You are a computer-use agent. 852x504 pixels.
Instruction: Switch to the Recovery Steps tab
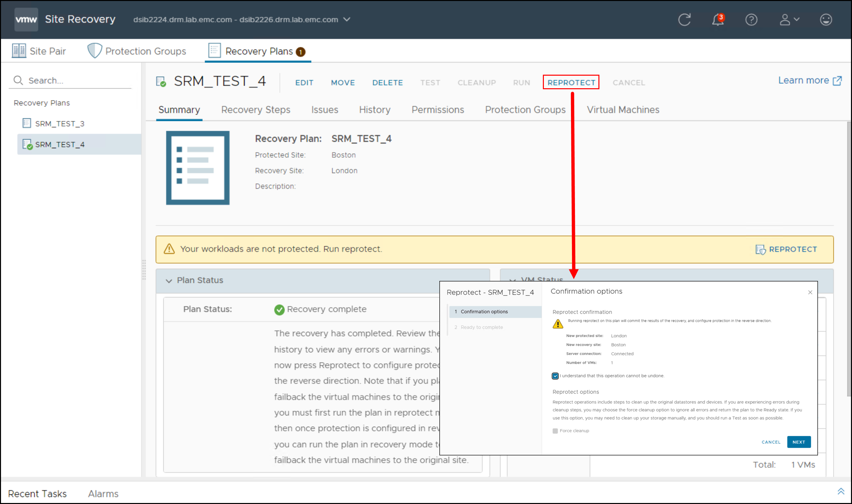[x=256, y=110]
